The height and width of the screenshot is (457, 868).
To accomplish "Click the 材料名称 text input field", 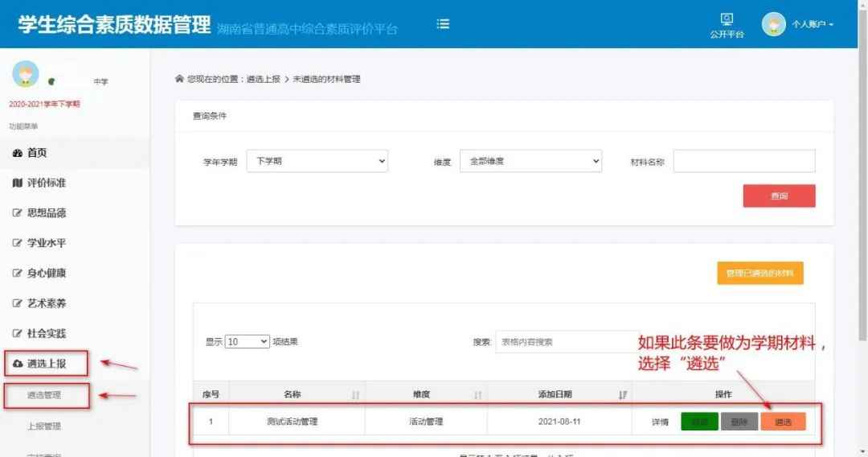I will (743, 161).
